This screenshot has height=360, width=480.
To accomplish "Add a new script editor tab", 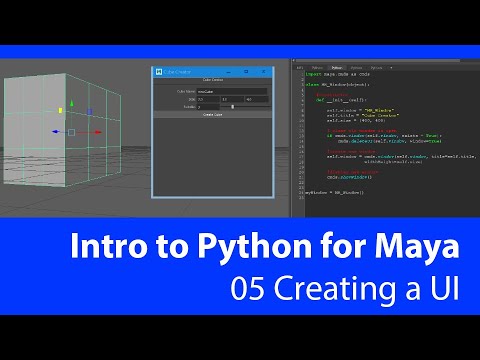I will click(x=391, y=68).
